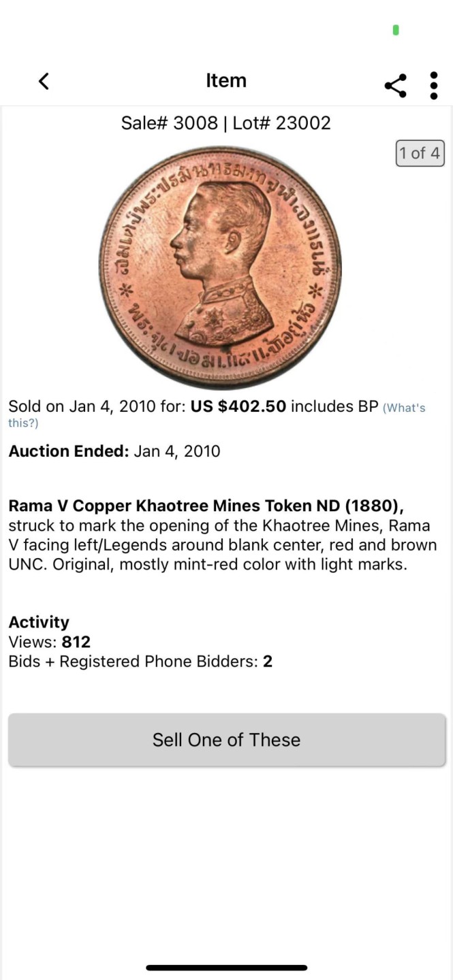
Task: Click the "Sold on Jan 4, 2010" text
Action: coord(95,407)
